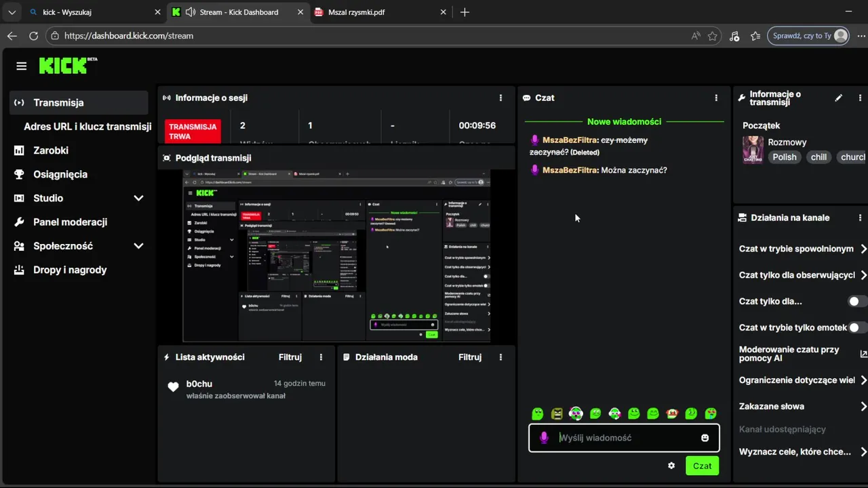
Task: Click the Nowe wiadomości divider label
Action: pyautogui.click(x=625, y=122)
